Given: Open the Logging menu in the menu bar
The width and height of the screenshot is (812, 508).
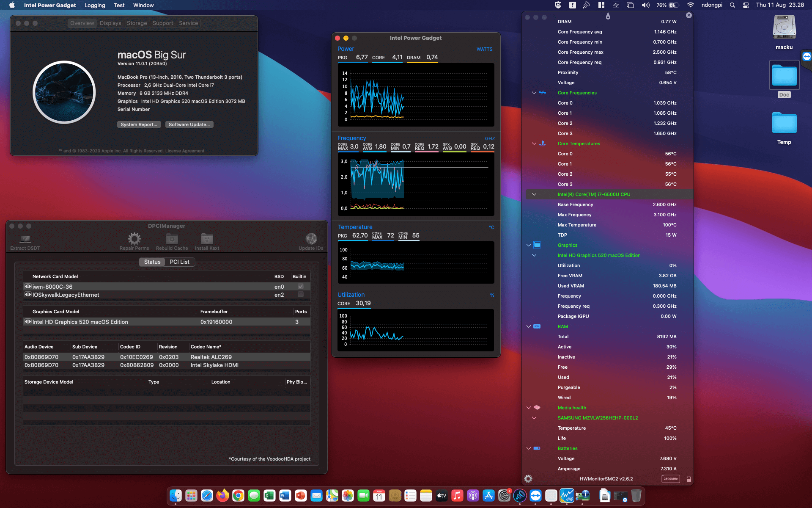Looking at the screenshot, I should click(x=95, y=5).
